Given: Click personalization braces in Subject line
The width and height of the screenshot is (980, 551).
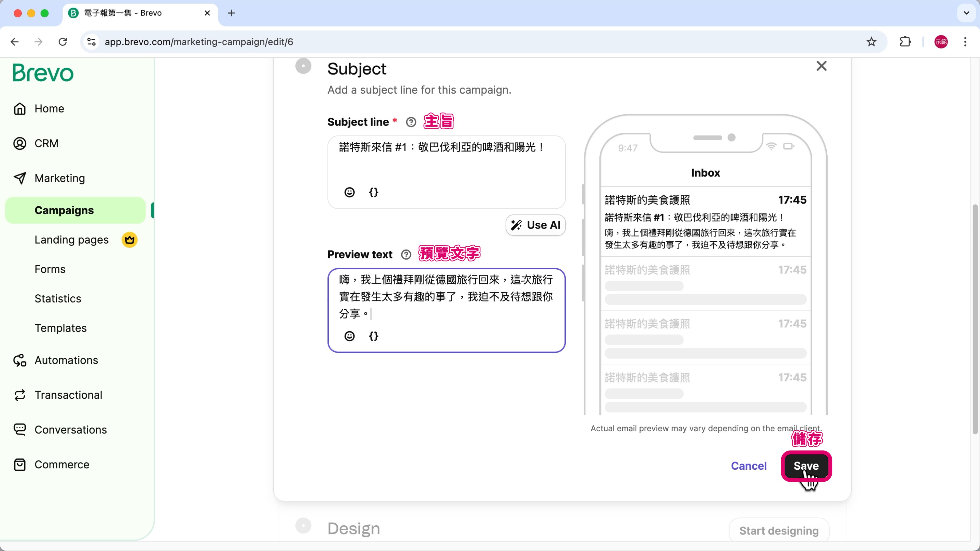Looking at the screenshot, I should 374,192.
